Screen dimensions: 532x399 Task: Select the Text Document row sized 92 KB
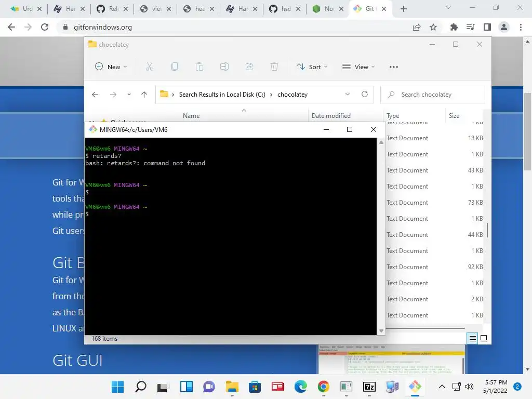(434, 267)
